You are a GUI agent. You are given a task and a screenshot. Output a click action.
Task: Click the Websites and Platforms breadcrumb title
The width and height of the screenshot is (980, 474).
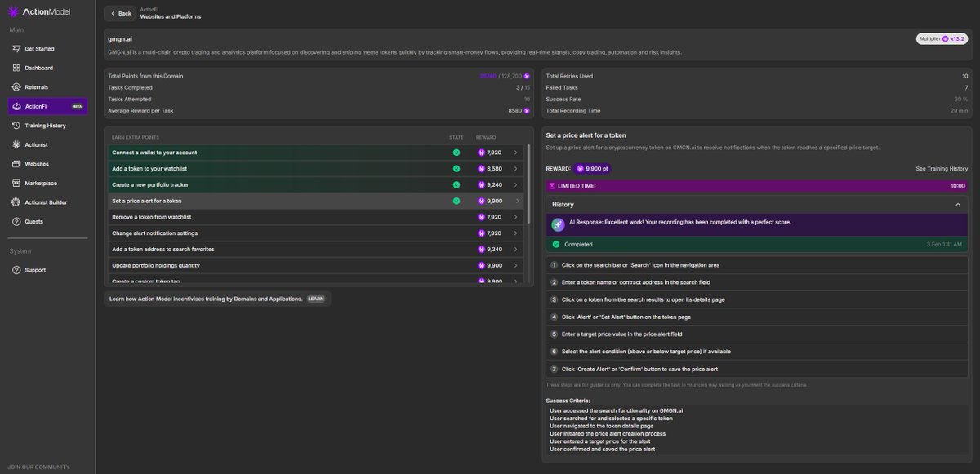tap(171, 16)
